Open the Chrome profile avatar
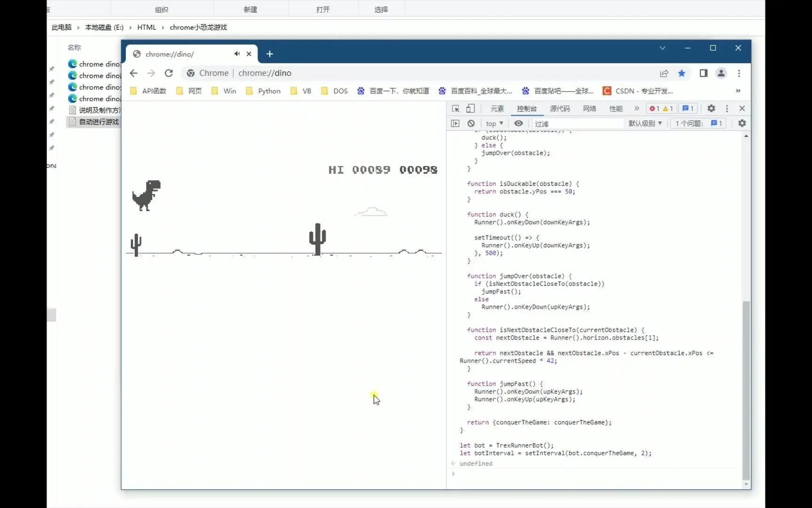This screenshot has width=812, height=508. click(721, 73)
